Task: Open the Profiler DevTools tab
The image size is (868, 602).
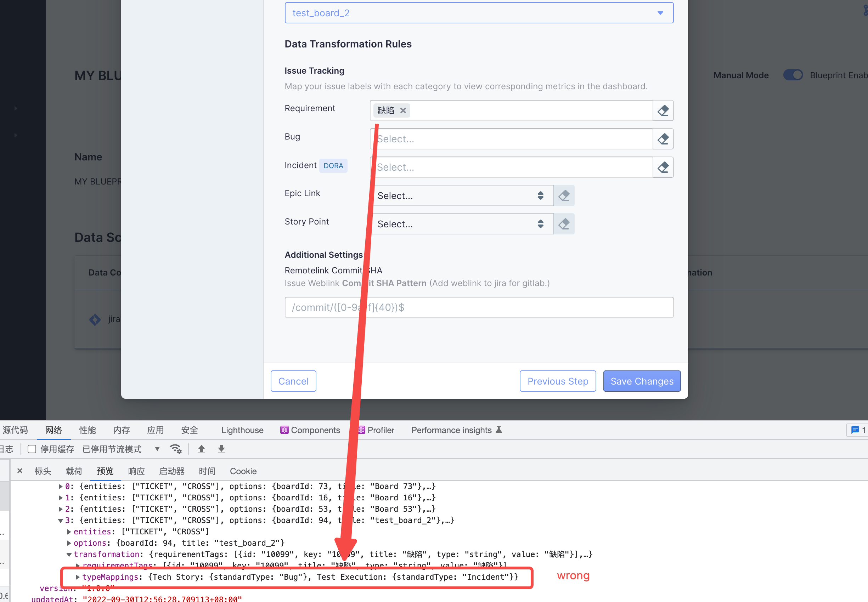Action: tap(376, 430)
